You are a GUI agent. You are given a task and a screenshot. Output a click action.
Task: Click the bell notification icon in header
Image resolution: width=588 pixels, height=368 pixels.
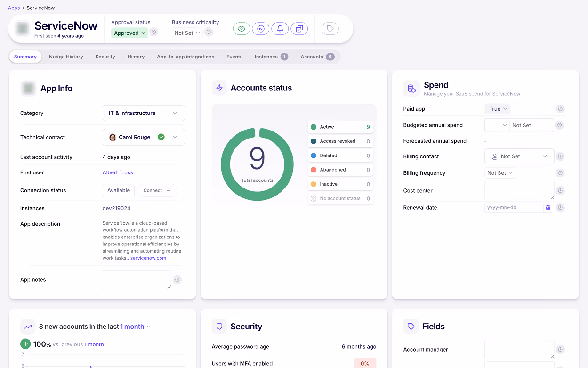point(280,29)
